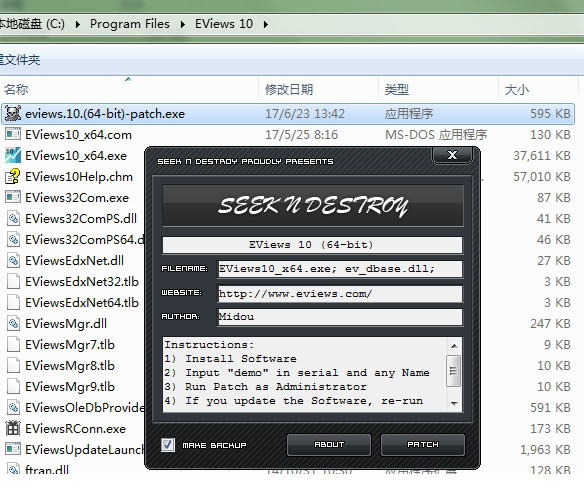Click the EViews32Com.exe file icon
Image resolution: width=584 pixels, height=492 pixels.
(13, 197)
